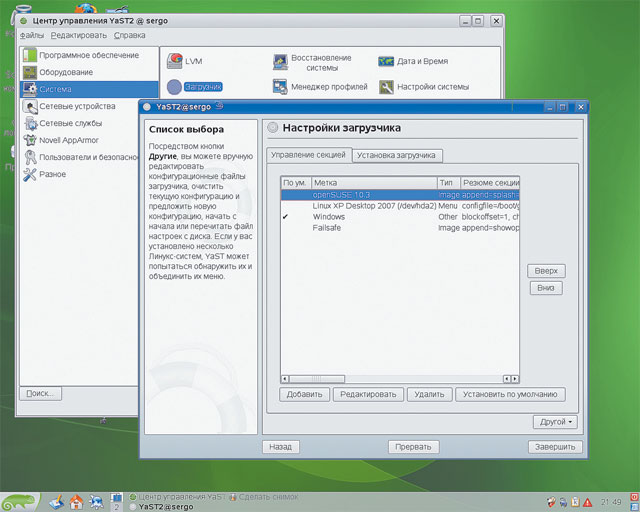640x512 pixels.
Task: Click the Добавить button
Action: (x=304, y=394)
